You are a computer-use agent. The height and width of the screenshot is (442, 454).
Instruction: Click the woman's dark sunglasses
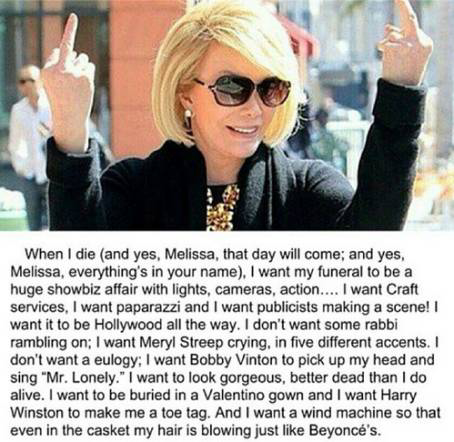pyautogui.click(x=243, y=90)
